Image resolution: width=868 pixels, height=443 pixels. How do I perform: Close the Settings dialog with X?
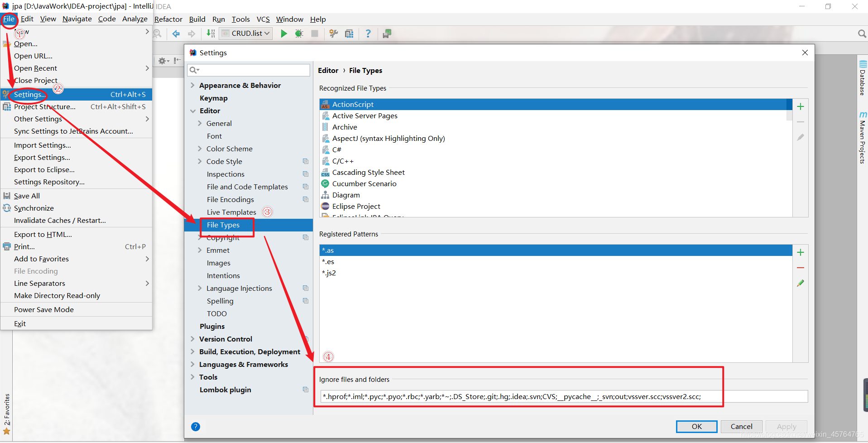click(x=805, y=53)
